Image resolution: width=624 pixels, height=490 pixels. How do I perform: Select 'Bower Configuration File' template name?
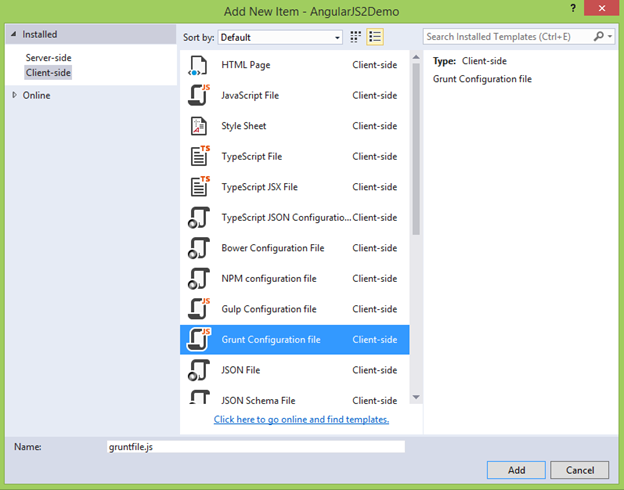273,248
